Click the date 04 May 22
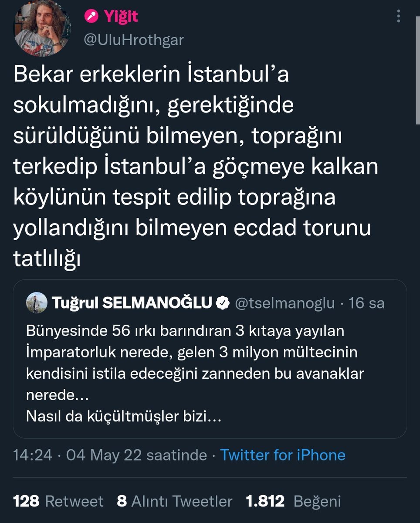 tap(105, 455)
